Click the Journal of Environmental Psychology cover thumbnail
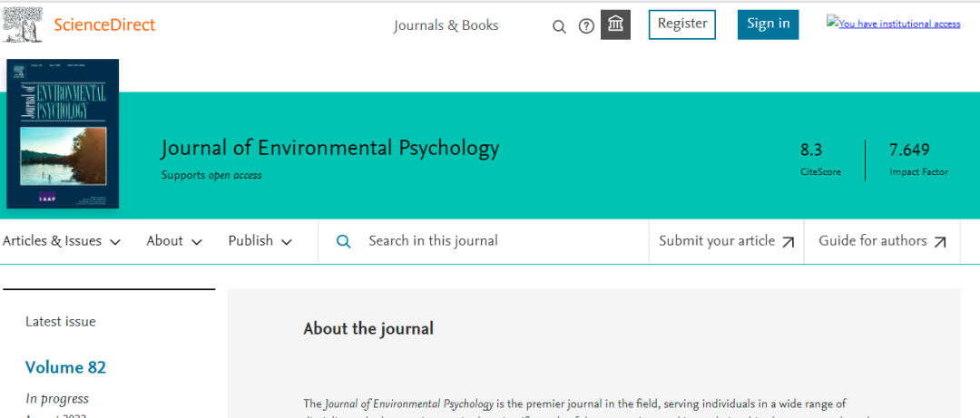 63,134
